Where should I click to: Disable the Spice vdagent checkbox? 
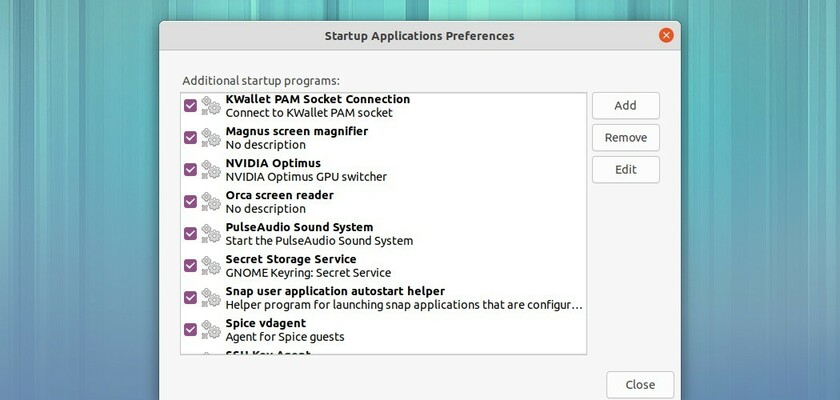pyautogui.click(x=191, y=329)
